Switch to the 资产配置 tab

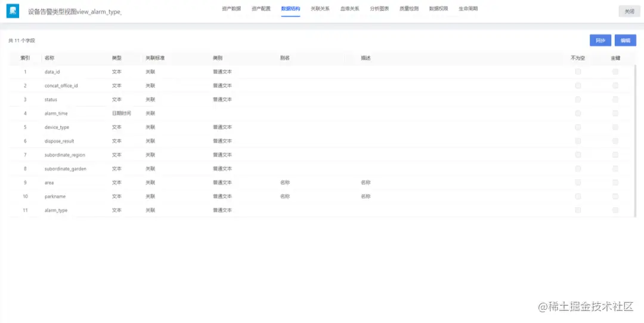[x=261, y=8]
